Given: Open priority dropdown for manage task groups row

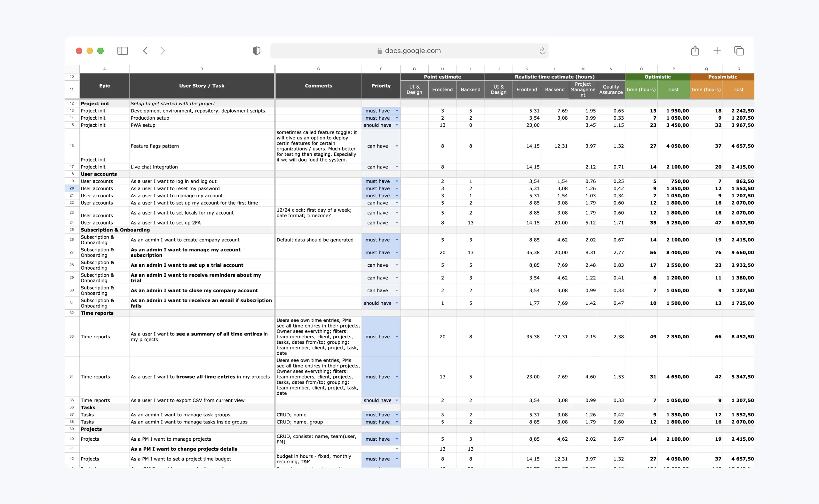Looking at the screenshot, I should 397,415.
